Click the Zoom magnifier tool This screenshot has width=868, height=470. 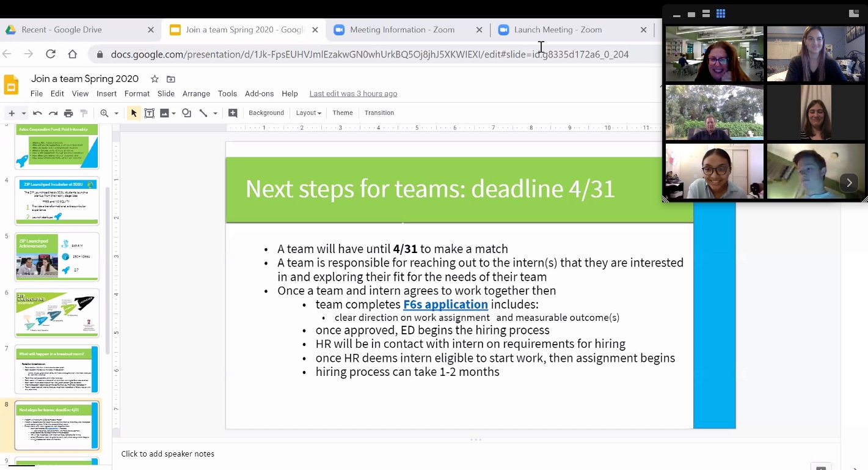coord(104,113)
